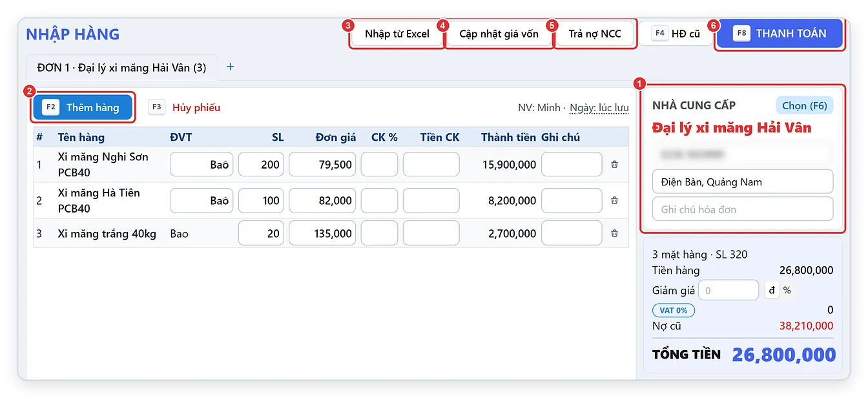Click the Thành tiền column header
The width and height of the screenshot is (868, 398).
(x=508, y=137)
